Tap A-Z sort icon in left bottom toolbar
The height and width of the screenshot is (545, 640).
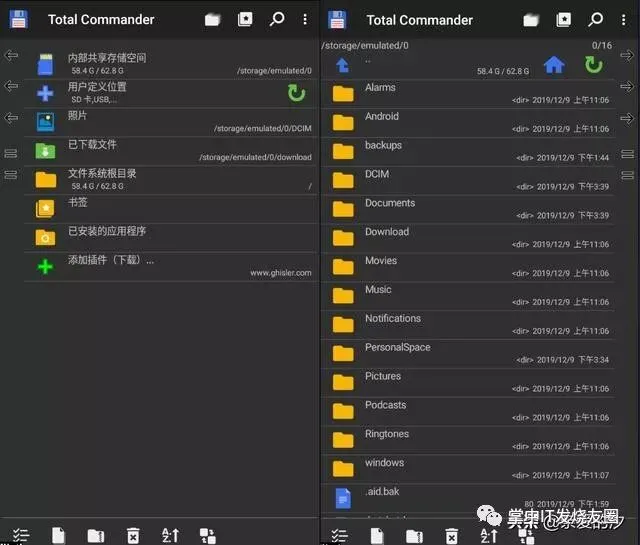click(x=170, y=535)
